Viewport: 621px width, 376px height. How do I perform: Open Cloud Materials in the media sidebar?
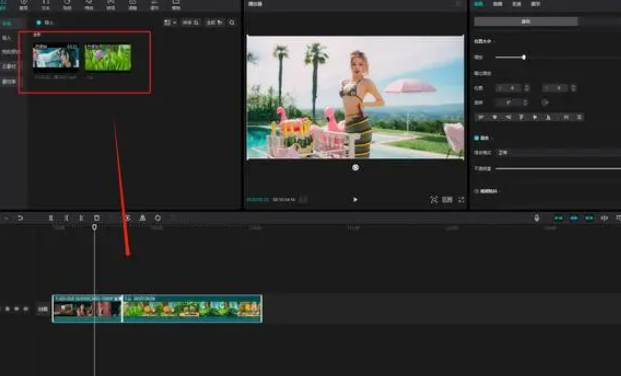click(x=9, y=67)
